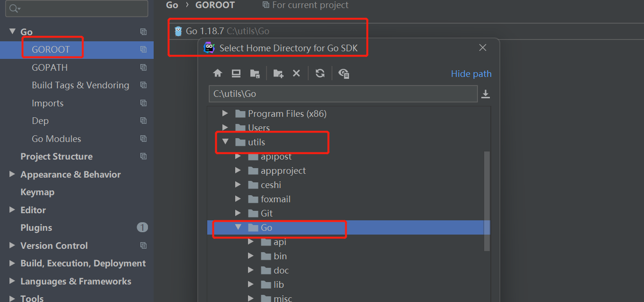Open the Go Modules settings page
The image size is (644, 302).
56,139
